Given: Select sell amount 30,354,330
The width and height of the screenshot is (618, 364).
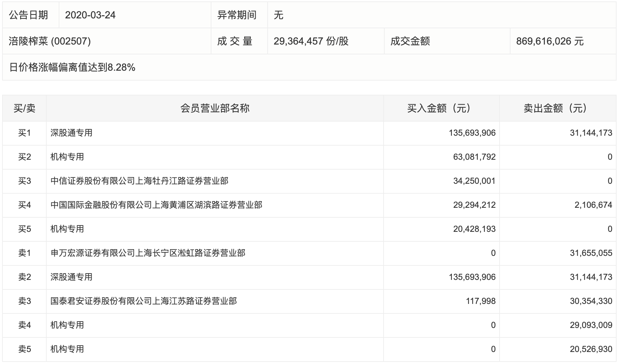Looking at the screenshot, I should click(x=591, y=301).
